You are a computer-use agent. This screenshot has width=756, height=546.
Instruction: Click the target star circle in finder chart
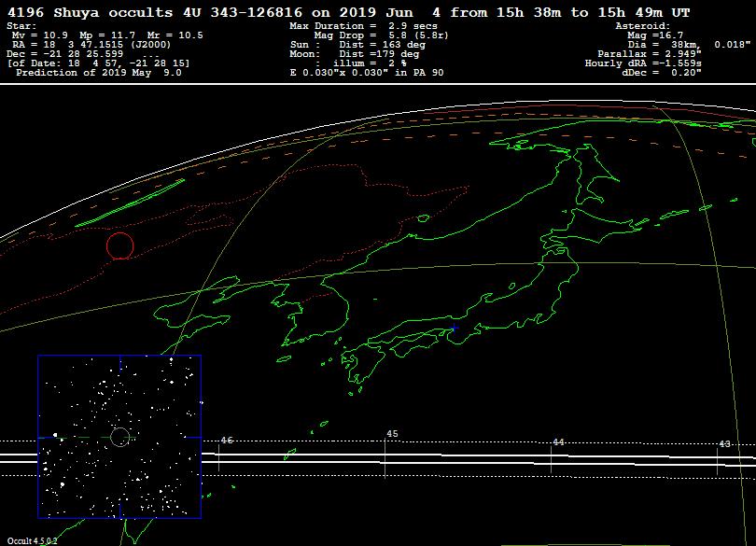(x=119, y=437)
